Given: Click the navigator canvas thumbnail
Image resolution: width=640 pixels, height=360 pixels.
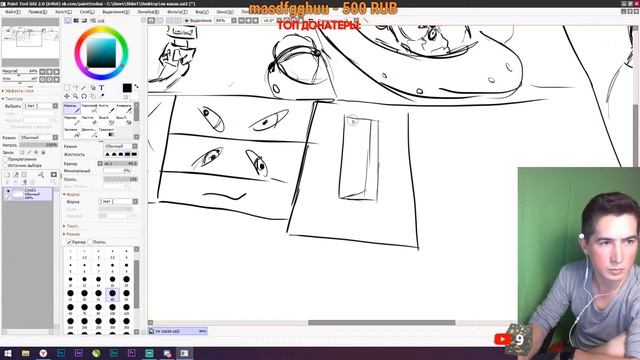Looking at the screenshot, I should tap(30, 42).
